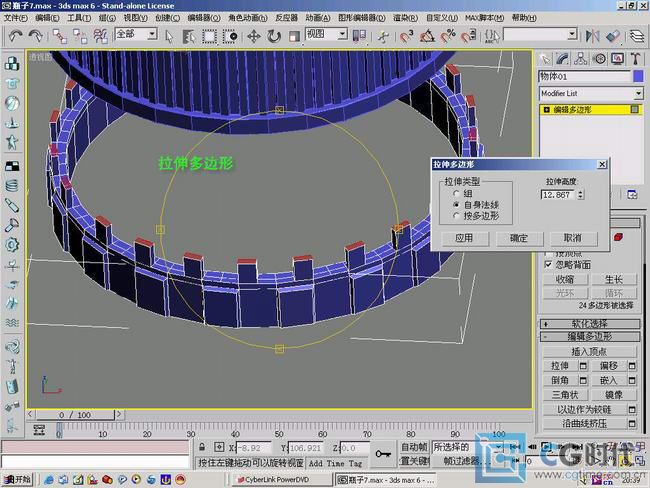Choose the Select Object arrow tool
This screenshot has height=488, width=650.
169,36
